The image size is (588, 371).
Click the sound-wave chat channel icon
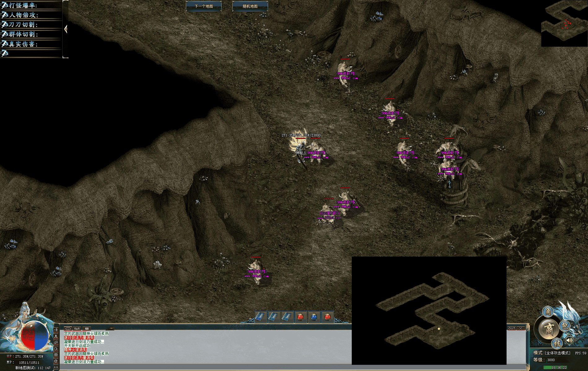point(56,330)
